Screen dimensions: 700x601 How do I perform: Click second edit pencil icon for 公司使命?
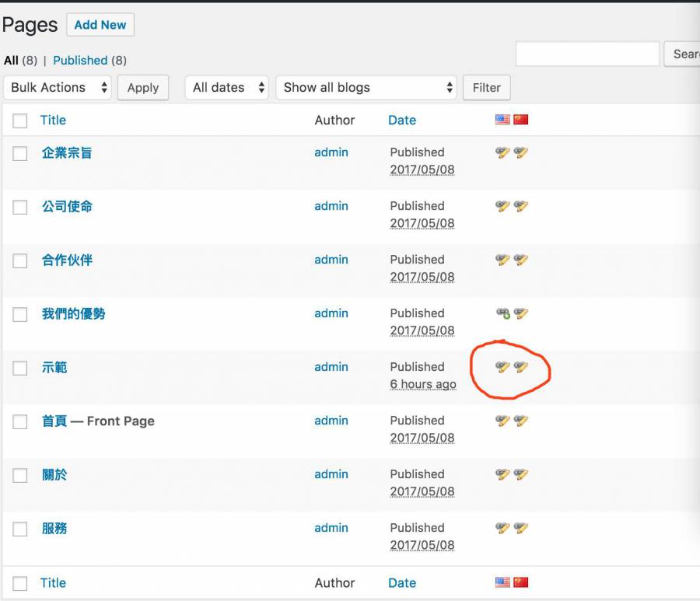(521, 206)
